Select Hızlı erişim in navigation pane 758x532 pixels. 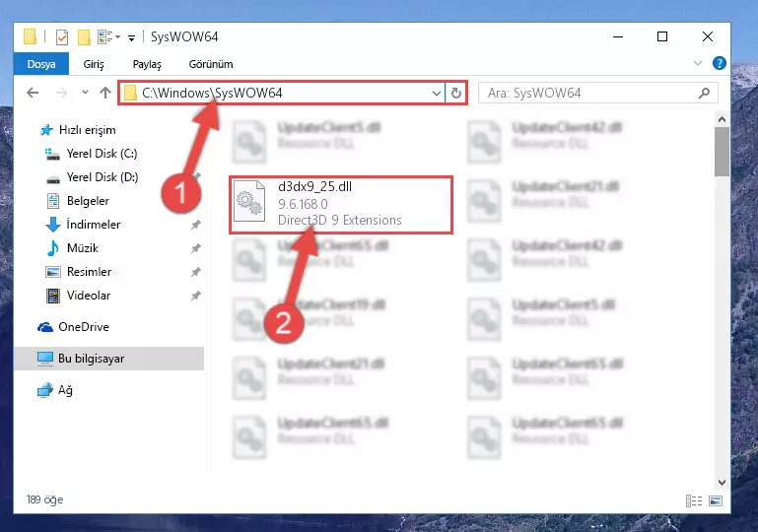87,130
